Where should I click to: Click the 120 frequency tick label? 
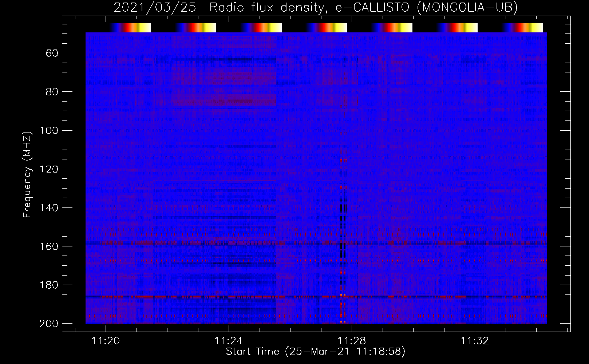tap(49, 169)
